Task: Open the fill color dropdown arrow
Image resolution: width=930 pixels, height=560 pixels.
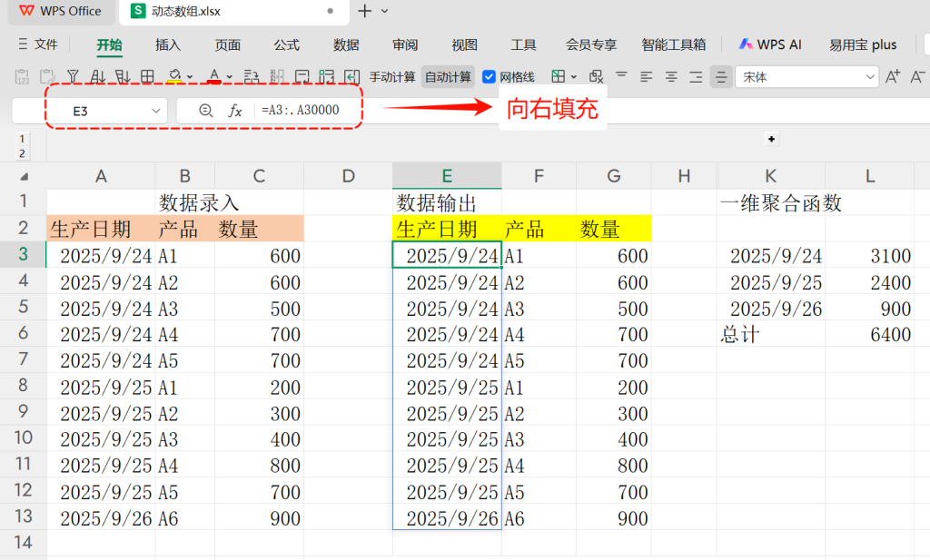Action: click(x=190, y=77)
